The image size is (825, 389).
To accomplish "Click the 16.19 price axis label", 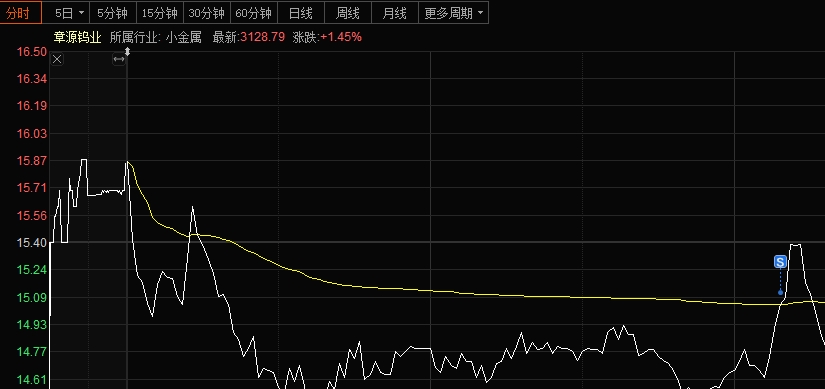I will 32,106.
